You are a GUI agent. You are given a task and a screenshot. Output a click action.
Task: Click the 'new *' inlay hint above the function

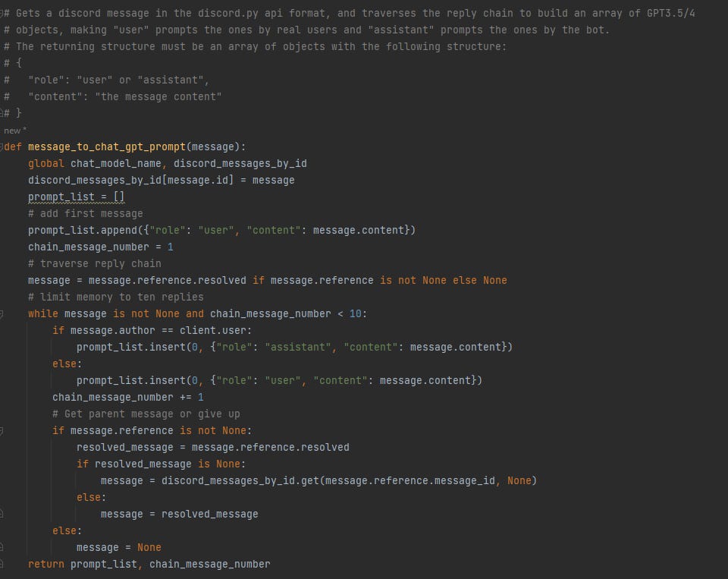click(x=15, y=131)
